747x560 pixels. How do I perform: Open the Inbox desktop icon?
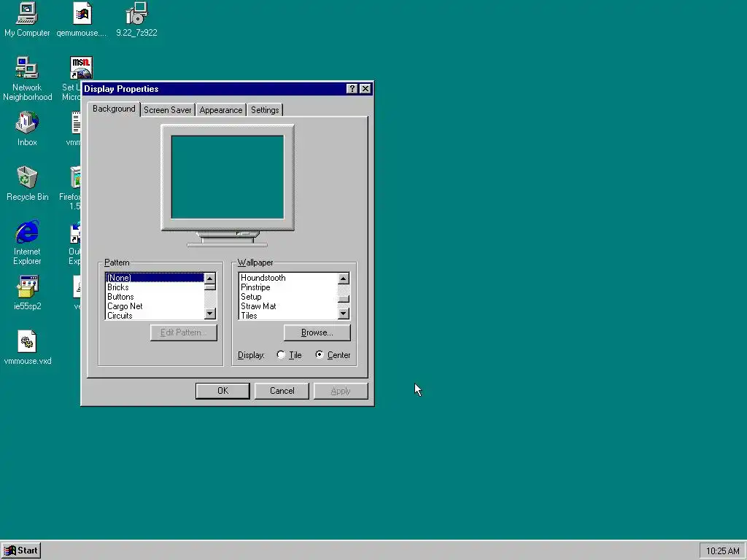tap(27, 128)
